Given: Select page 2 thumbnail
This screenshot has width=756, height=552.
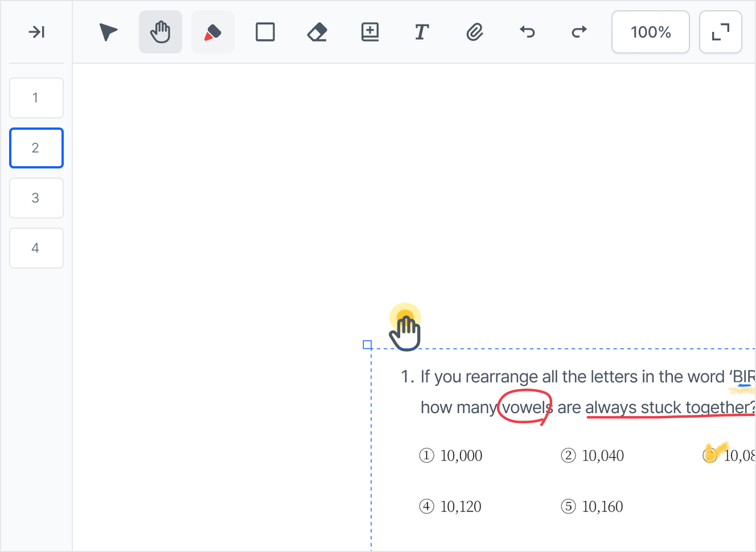Looking at the screenshot, I should pos(36,148).
